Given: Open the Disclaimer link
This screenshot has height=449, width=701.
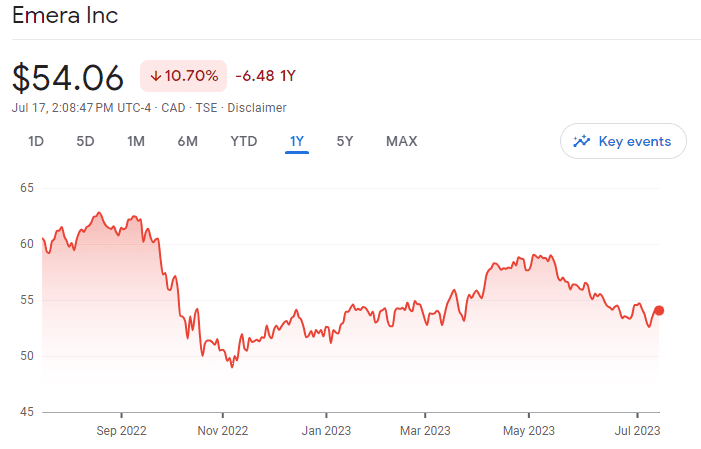Looking at the screenshot, I should 259,108.
